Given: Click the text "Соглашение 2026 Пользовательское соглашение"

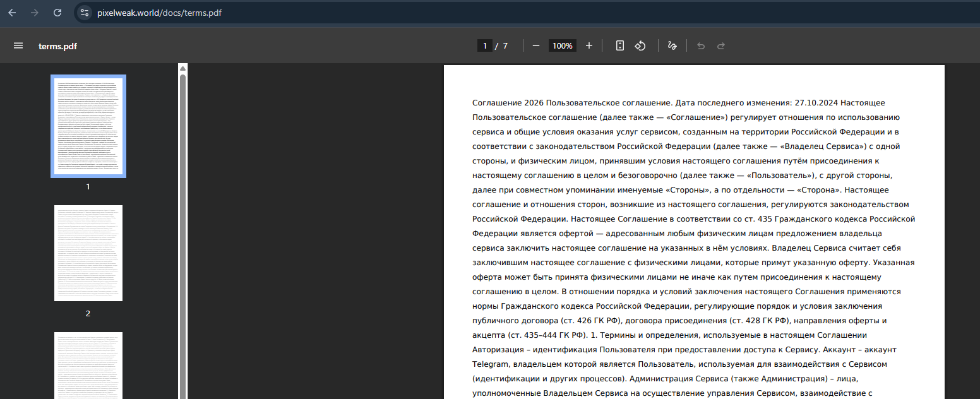Looking at the screenshot, I should (570, 102).
